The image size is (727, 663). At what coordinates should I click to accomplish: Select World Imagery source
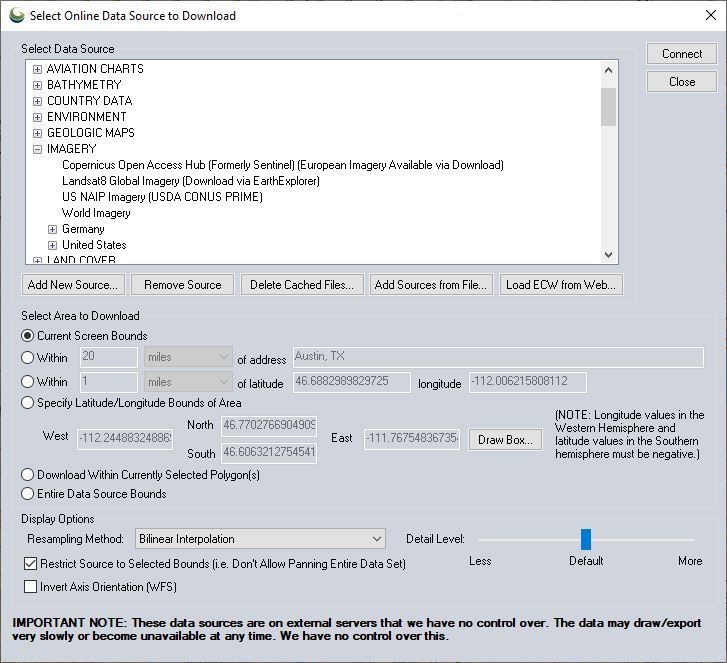[96, 213]
